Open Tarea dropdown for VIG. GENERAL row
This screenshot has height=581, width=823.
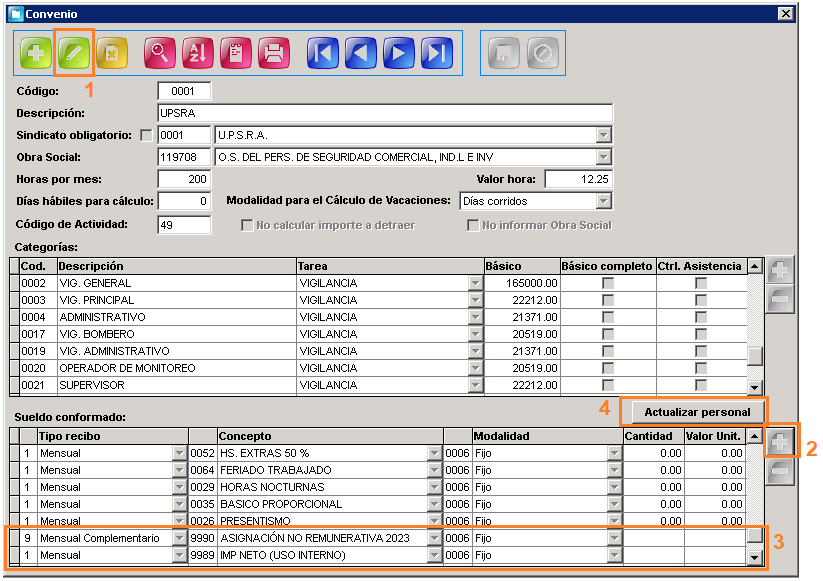tap(475, 283)
